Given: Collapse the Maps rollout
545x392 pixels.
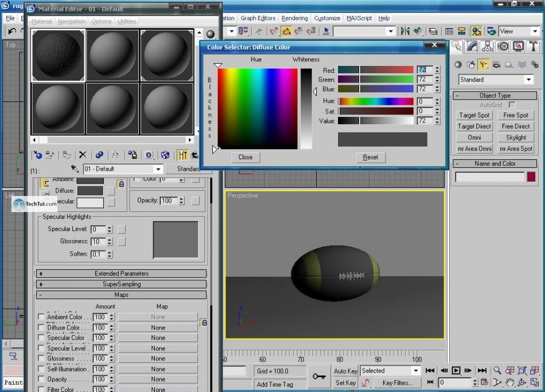Looking at the screenshot, I should pyautogui.click(x=121, y=295).
